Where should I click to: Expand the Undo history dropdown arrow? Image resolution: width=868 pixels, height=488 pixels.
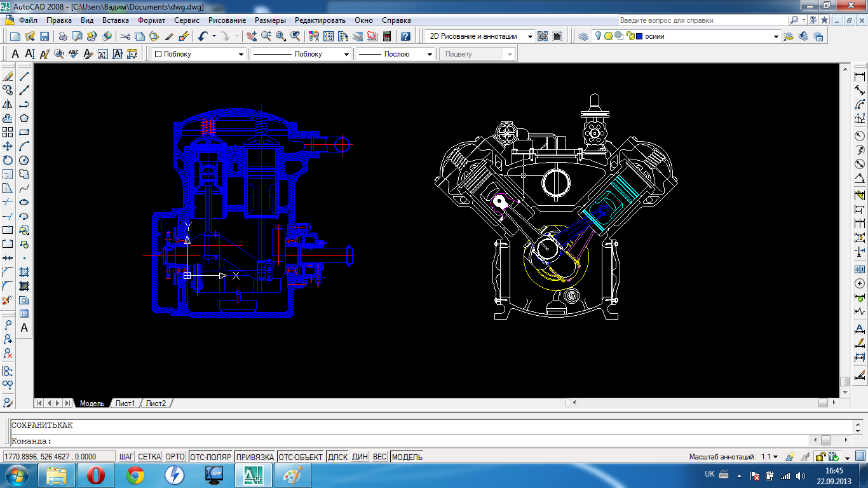coord(214,36)
